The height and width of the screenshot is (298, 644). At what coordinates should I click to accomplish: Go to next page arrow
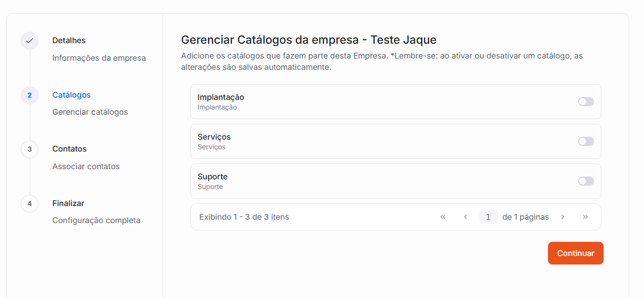(x=563, y=217)
